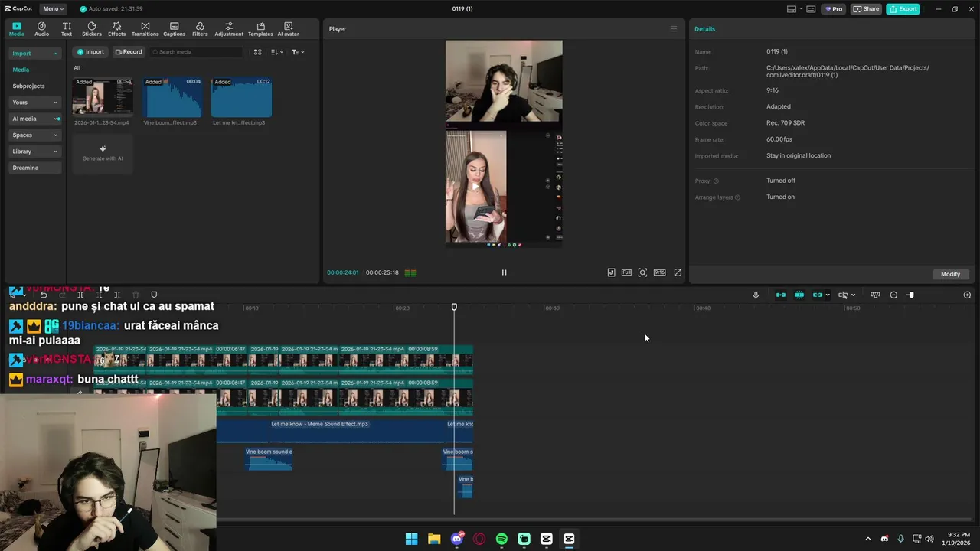
Task: Open the media filter dropdown
Action: tap(298, 52)
